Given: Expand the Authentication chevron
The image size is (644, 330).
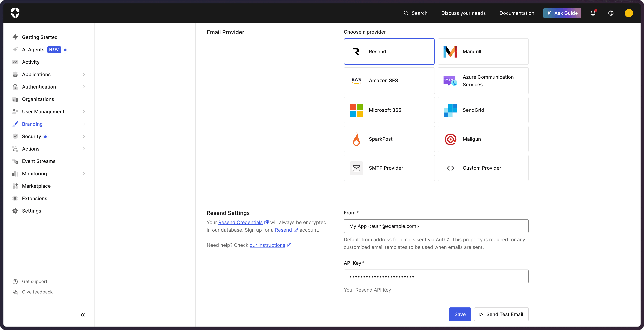Looking at the screenshot, I should click(84, 87).
